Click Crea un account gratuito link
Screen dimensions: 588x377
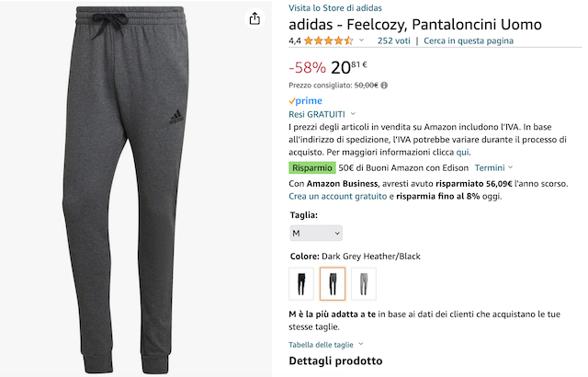(x=337, y=196)
